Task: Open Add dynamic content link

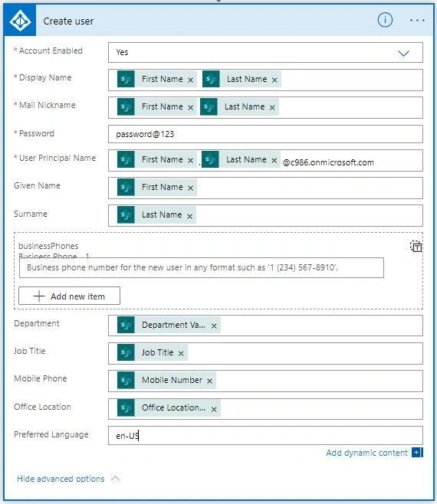Action: (x=366, y=453)
